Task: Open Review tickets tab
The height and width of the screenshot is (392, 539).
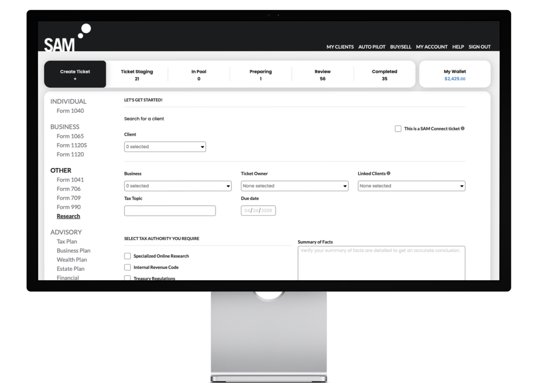Action: pos(323,75)
